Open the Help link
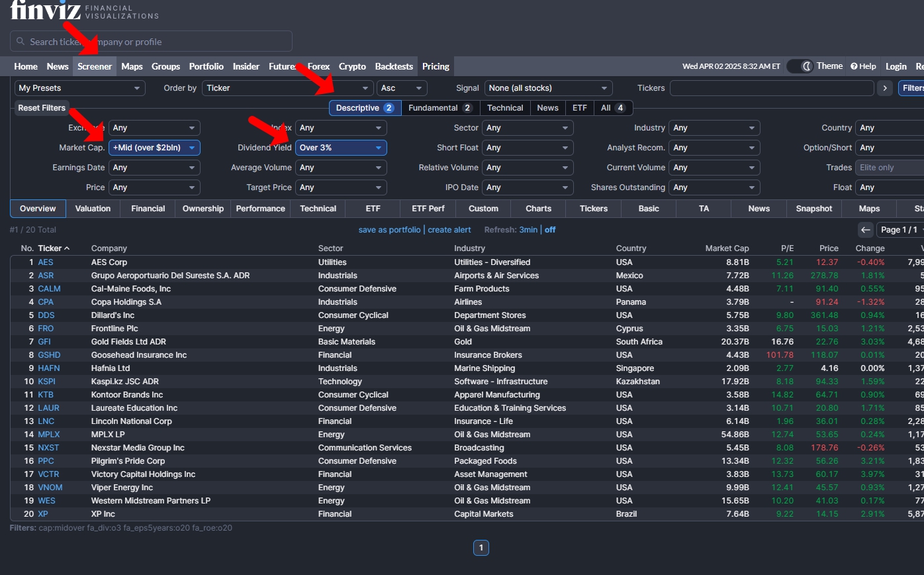 click(x=863, y=66)
